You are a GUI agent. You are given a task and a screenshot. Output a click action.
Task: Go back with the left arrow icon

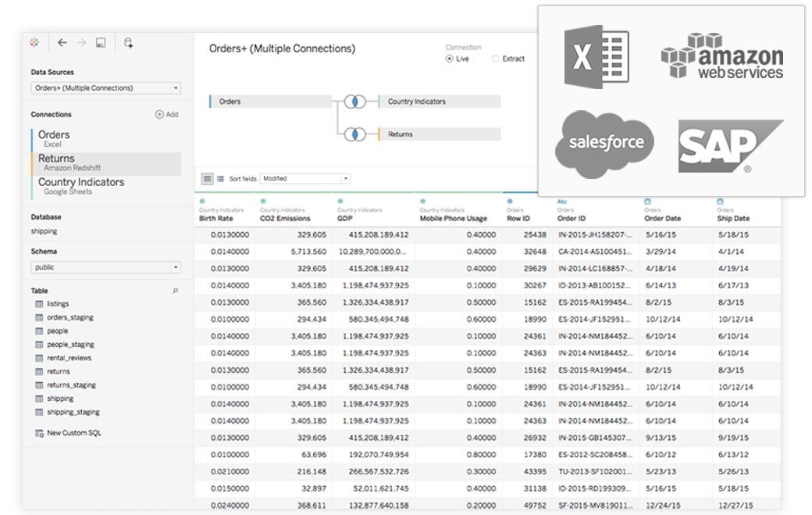[x=62, y=42]
